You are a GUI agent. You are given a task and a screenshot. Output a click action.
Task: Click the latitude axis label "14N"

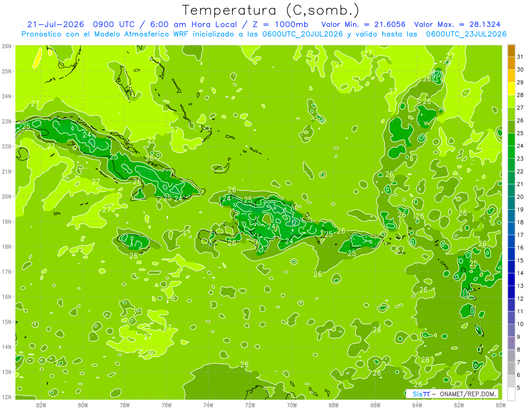click(7, 346)
